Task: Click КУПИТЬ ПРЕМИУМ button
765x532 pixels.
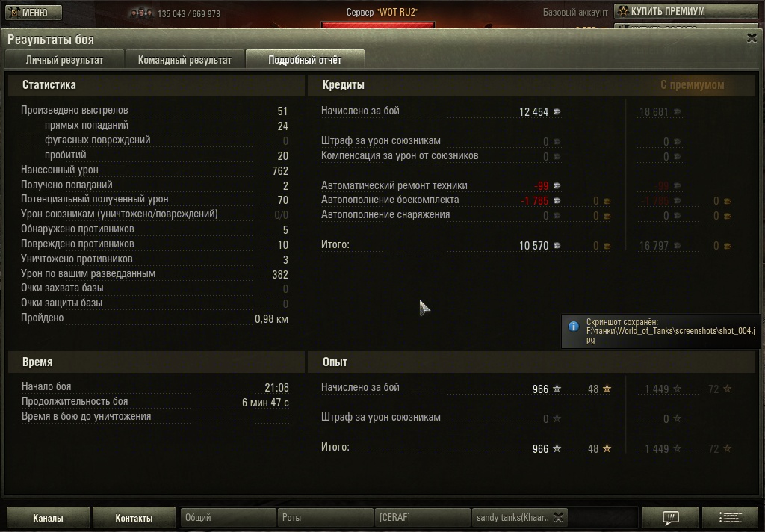Action: pyautogui.click(x=686, y=11)
